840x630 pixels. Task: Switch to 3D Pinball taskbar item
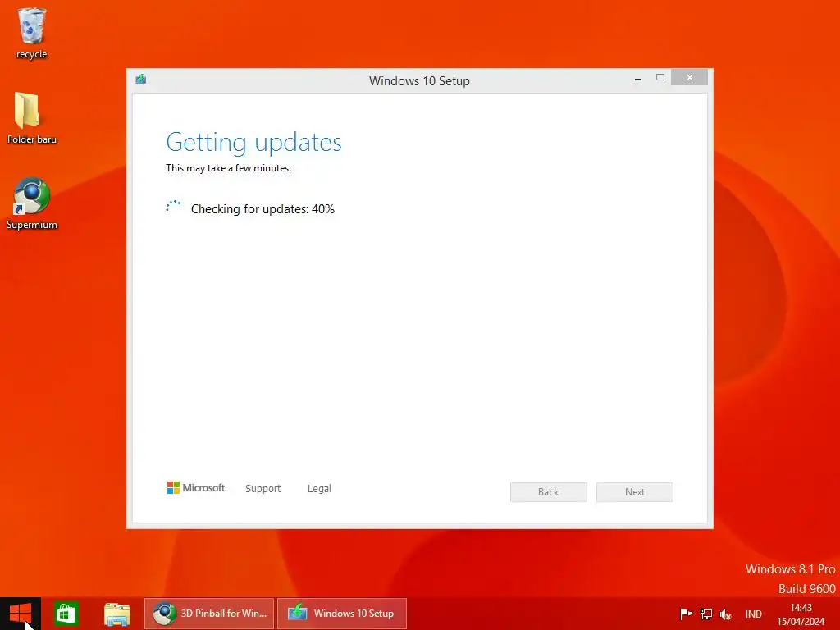(x=209, y=614)
